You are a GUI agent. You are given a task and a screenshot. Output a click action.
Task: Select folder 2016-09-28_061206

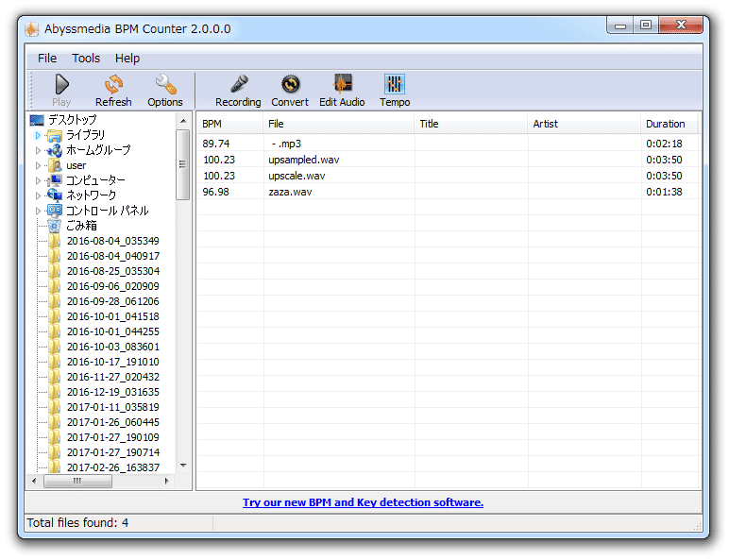(x=113, y=301)
